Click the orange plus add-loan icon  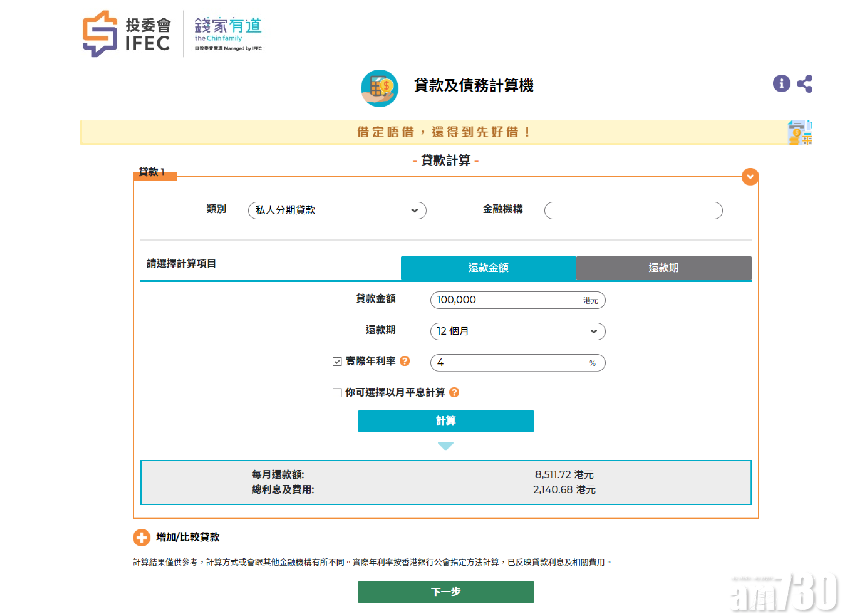click(141, 537)
